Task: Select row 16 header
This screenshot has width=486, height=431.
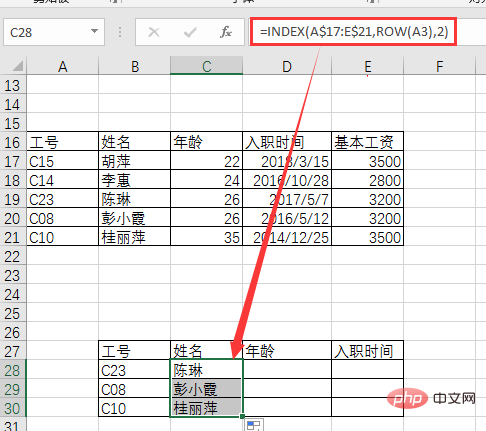Action: click(x=13, y=142)
